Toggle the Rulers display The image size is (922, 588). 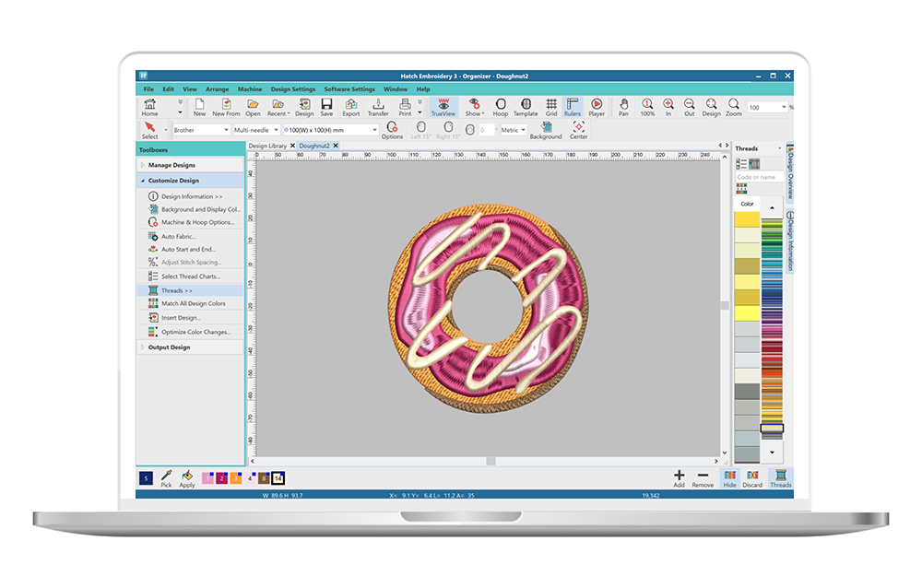pyautogui.click(x=573, y=107)
